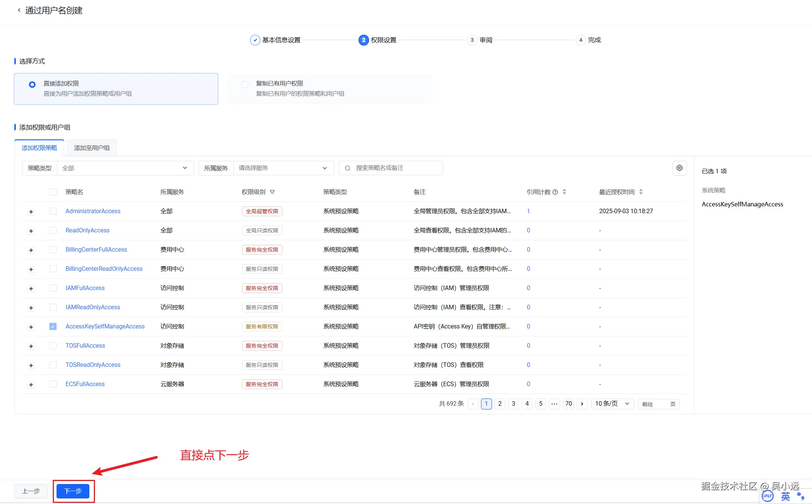Click the back arrow beside 通过用户名创建
This screenshot has width=812, height=504.
click(x=19, y=10)
